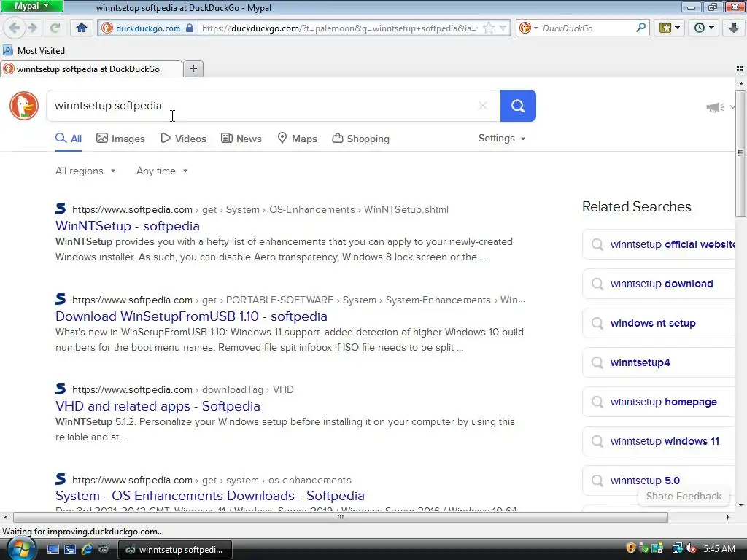
Task: Click the Share Feedback button
Action: (x=684, y=496)
